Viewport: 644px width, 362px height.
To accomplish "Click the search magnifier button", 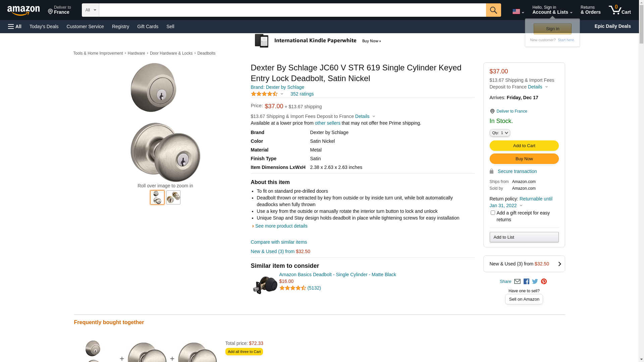I will click(493, 10).
